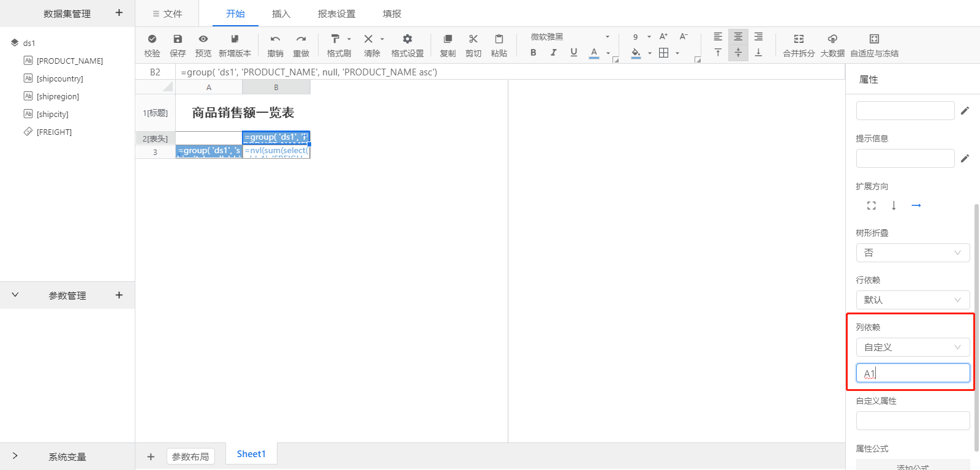Open 树形折叠 dropdown showing 否
The width and height of the screenshot is (980, 470).
(913, 252)
